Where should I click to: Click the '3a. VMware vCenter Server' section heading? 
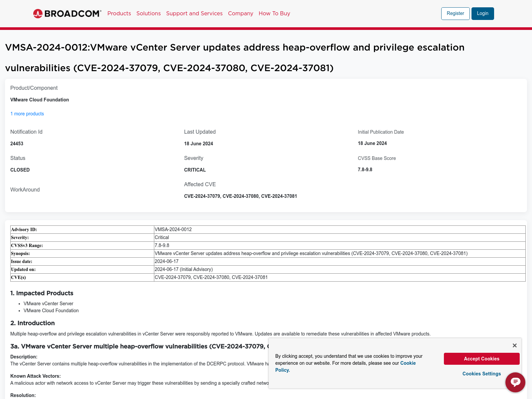pyautogui.click(x=139, y=346)
